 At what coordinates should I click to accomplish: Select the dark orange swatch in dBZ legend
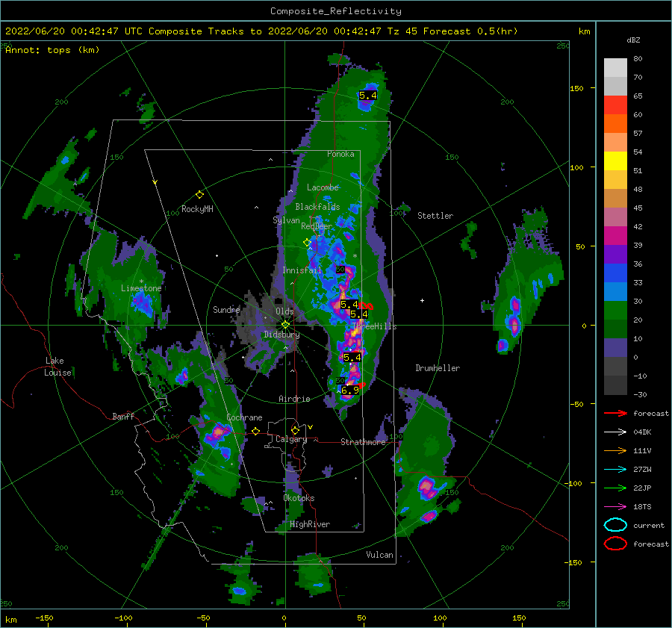(x=615, y=124)
